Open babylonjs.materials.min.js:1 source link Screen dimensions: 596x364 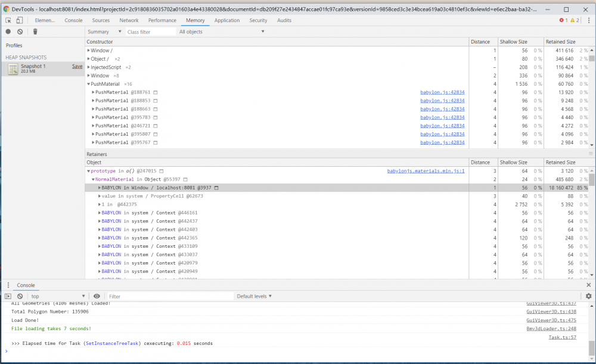[426, 171]
